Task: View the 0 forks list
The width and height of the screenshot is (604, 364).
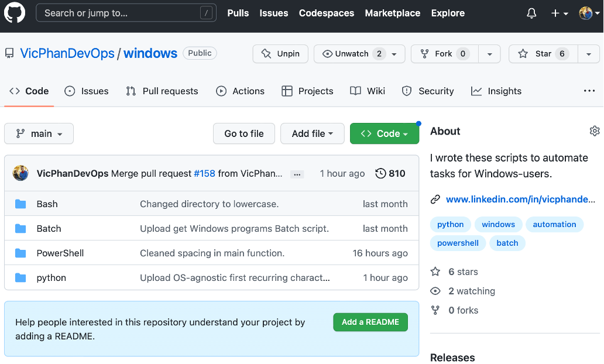Action: pyautogui.click(x=454, y=311)
